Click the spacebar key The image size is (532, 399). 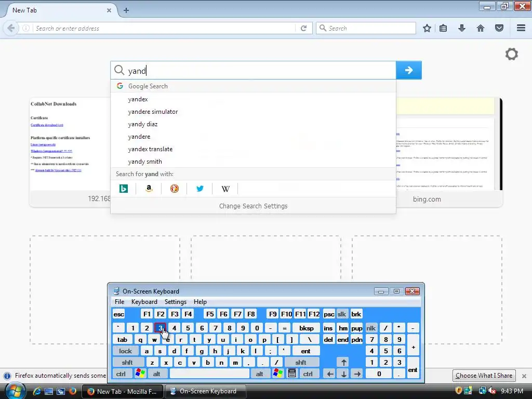[209, 374]
